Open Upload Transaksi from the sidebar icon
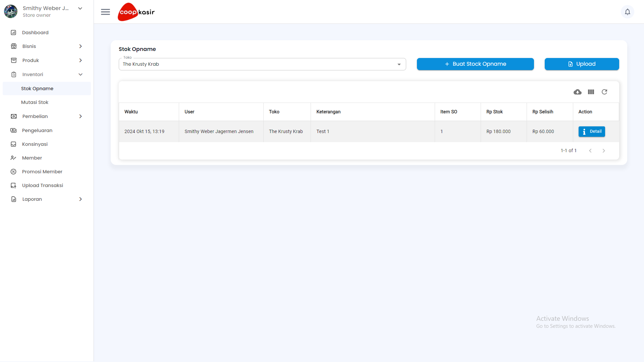This screenshot has height=362, width=644. (13, 185)
